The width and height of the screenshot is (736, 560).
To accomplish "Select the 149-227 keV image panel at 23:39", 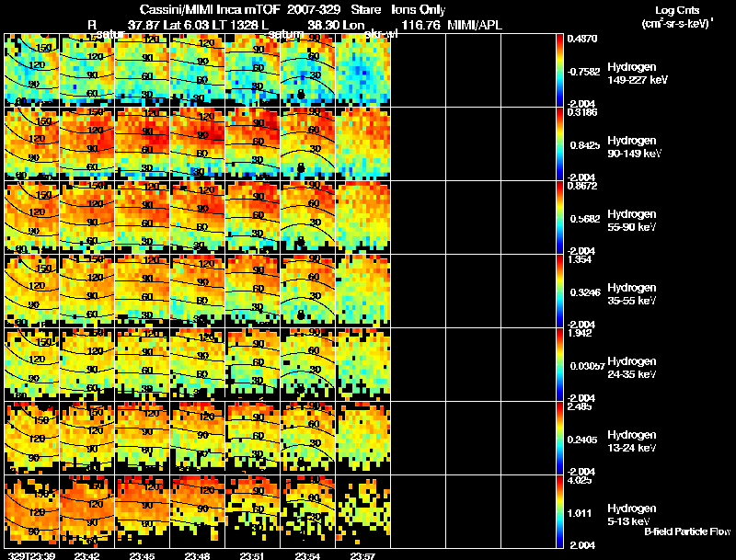I will pos(32,71).
